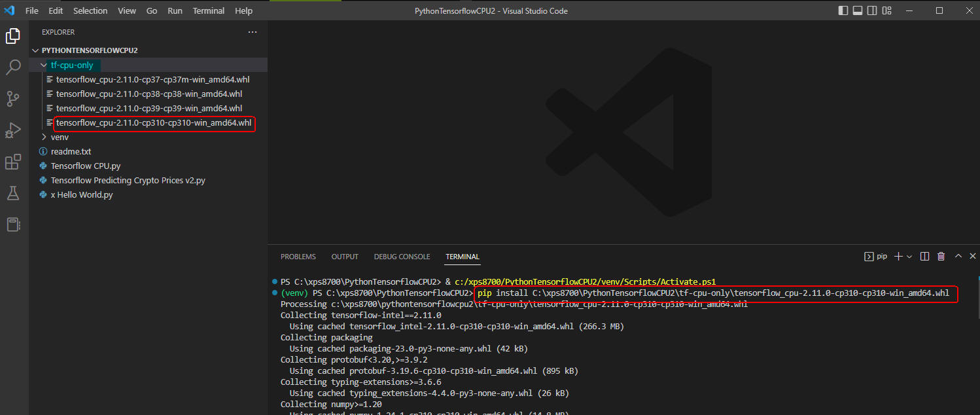The width and height of the screenshot is (980, 415).
Task: Select tensorflow_cpu-2.11.0-cp39-cp39-win_amd64.whl file
Action: coord(148,108)
